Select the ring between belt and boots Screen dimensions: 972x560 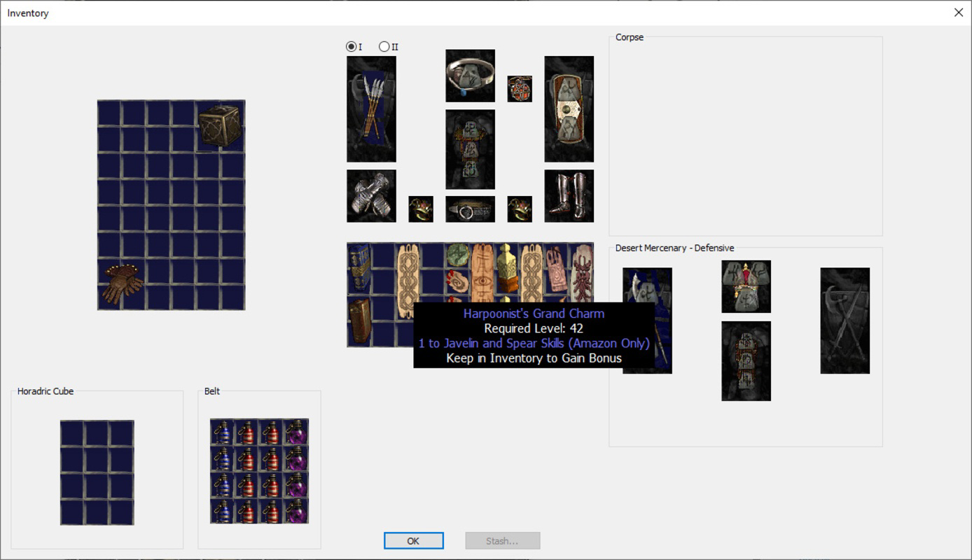click(520, 209)
